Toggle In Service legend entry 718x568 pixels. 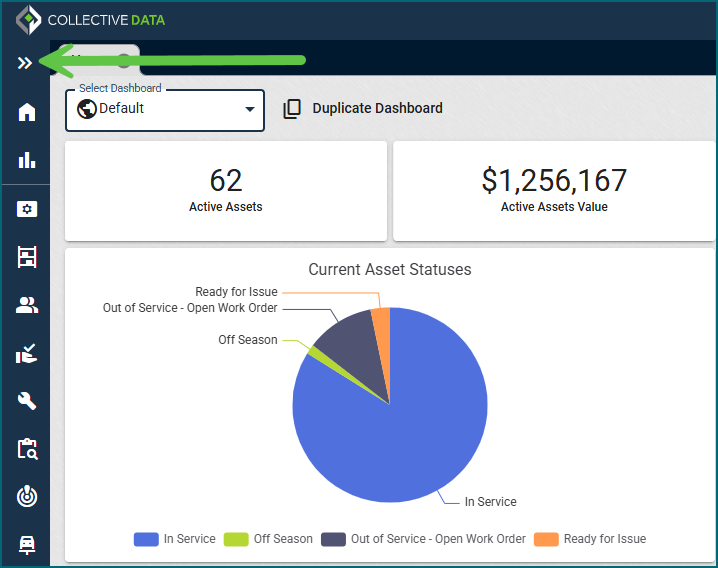click(x=175, y=539)
